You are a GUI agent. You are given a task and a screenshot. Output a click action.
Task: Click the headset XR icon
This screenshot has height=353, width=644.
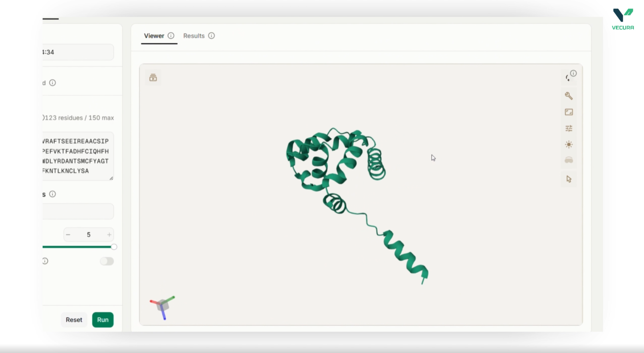click(569, 160)
